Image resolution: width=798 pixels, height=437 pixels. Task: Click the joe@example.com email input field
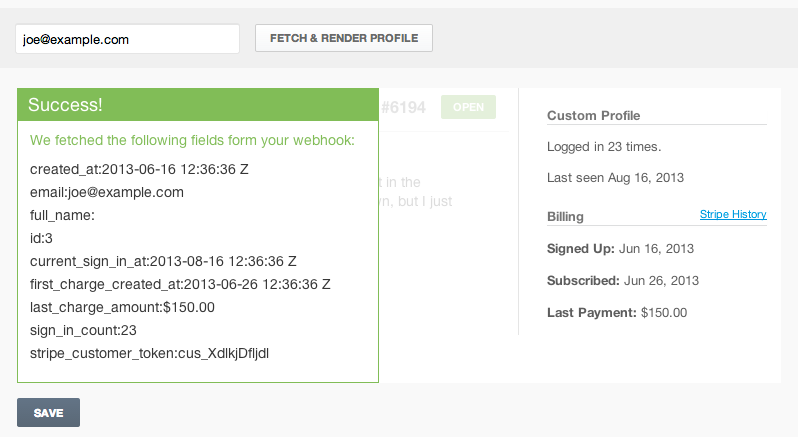[x=127, y=39]
